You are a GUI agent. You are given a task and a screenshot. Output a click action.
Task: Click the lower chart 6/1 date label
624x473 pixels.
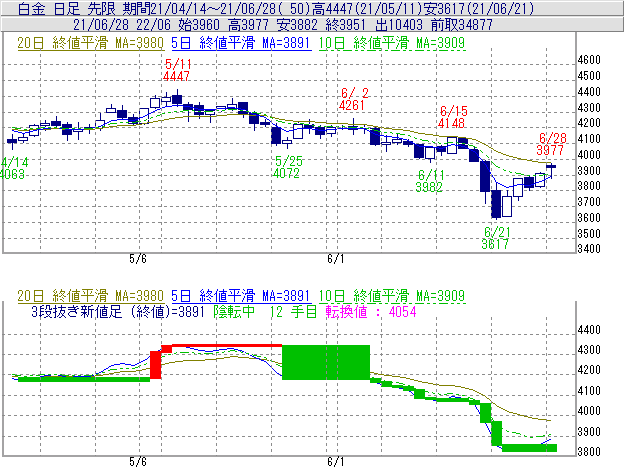click(x=336, y=462)
